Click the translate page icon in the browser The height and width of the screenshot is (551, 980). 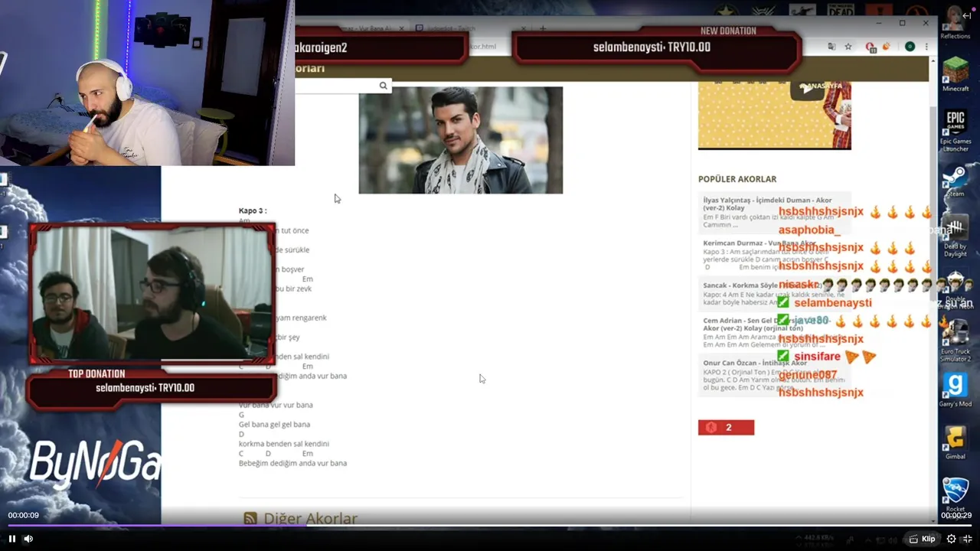[x=831, y=47]
